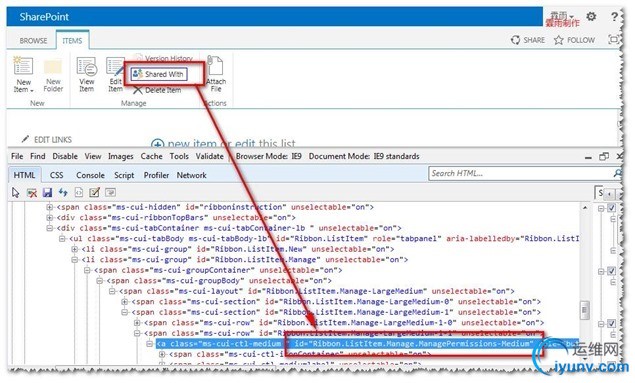Click the FOLLOW star button
635x383 pixels.
(x=574, y=40)
